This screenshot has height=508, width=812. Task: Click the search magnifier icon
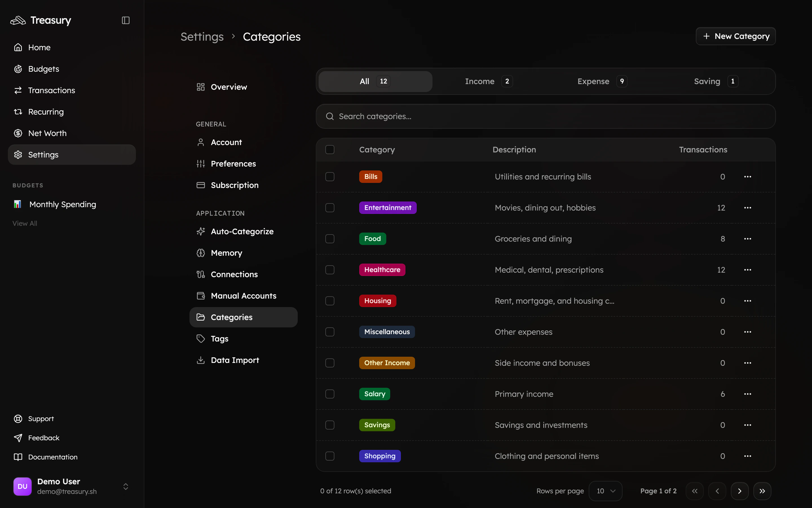tap(330, 116)
